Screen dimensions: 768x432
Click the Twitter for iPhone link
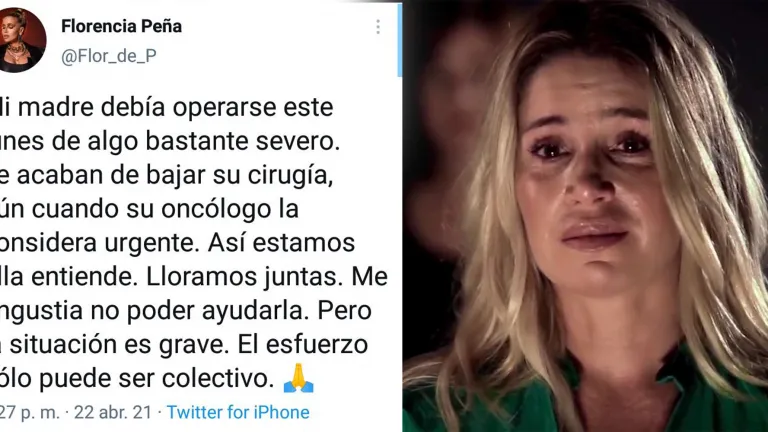pyautogui.click(x=238, y=412)
